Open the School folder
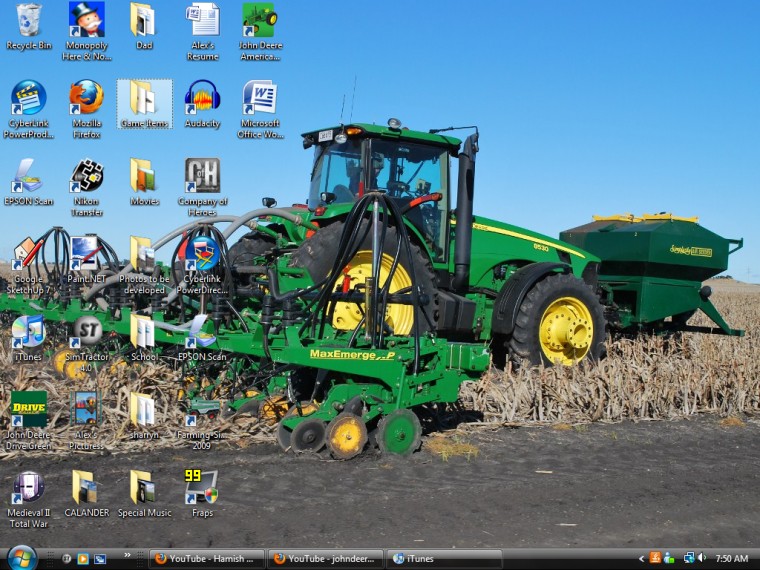Image resolution: width=760 pixels, height=570 pixels. (x=144, y=338)
